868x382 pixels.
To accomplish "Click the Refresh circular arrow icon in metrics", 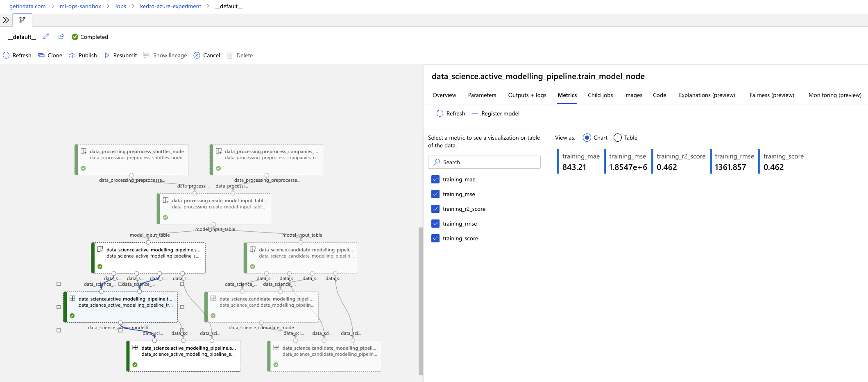I will point(440,113).
